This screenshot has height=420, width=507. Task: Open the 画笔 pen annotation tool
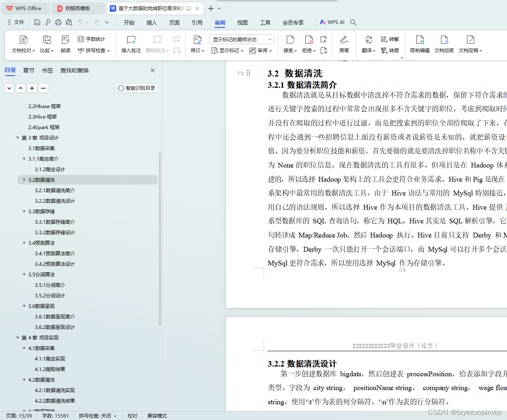(x=344, y=44)
